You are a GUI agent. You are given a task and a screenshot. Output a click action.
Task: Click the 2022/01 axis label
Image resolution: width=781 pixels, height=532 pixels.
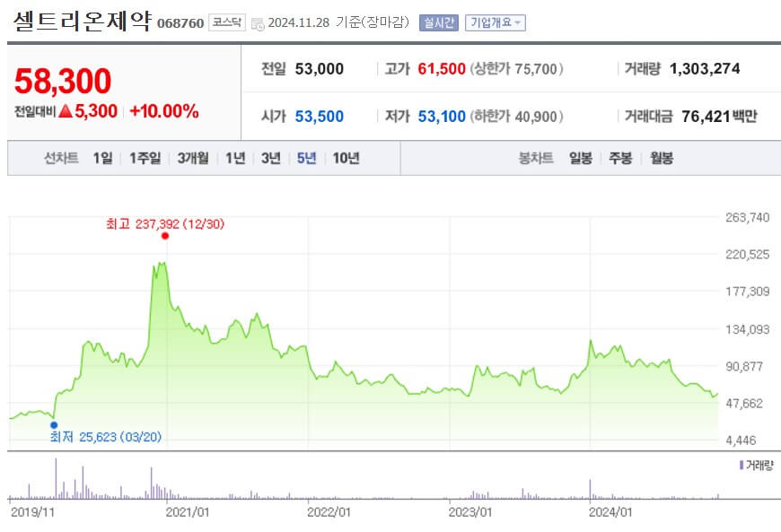[329, 512]
